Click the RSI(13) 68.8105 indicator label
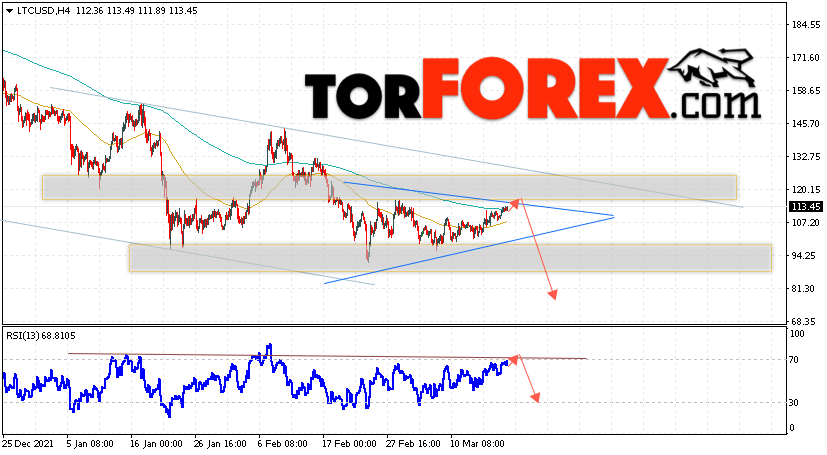The image size is (827, 455). pos(41,335)
